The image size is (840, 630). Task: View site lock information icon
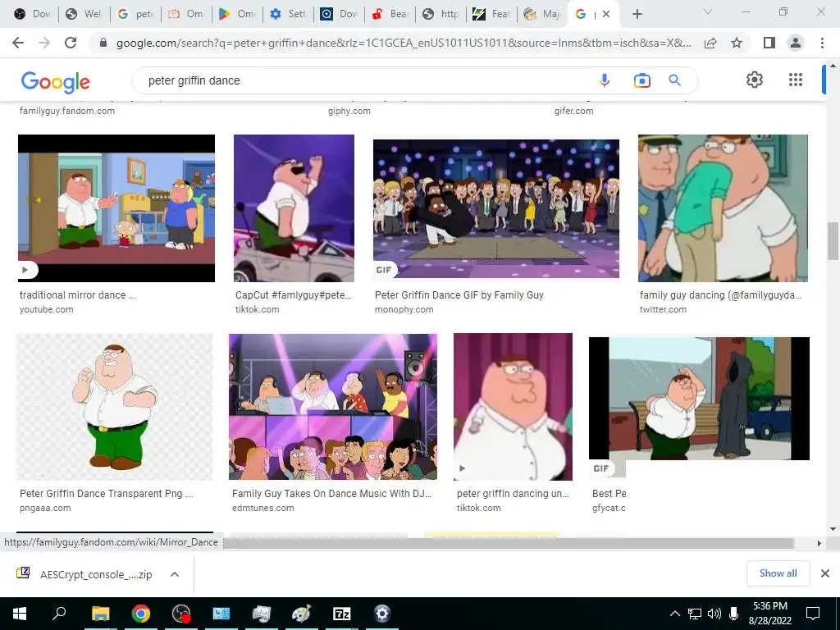click(103, 43)
